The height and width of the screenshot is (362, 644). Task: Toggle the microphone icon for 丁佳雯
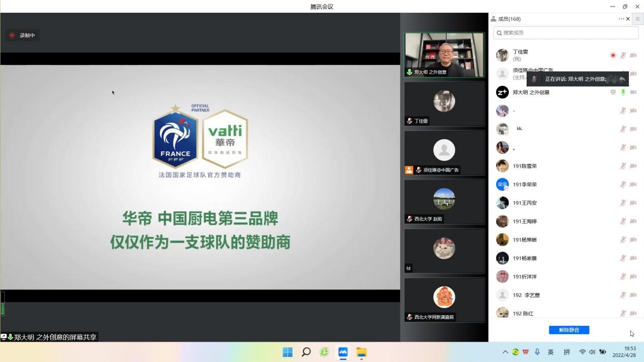pyautogui.click(x=623, y=55)
